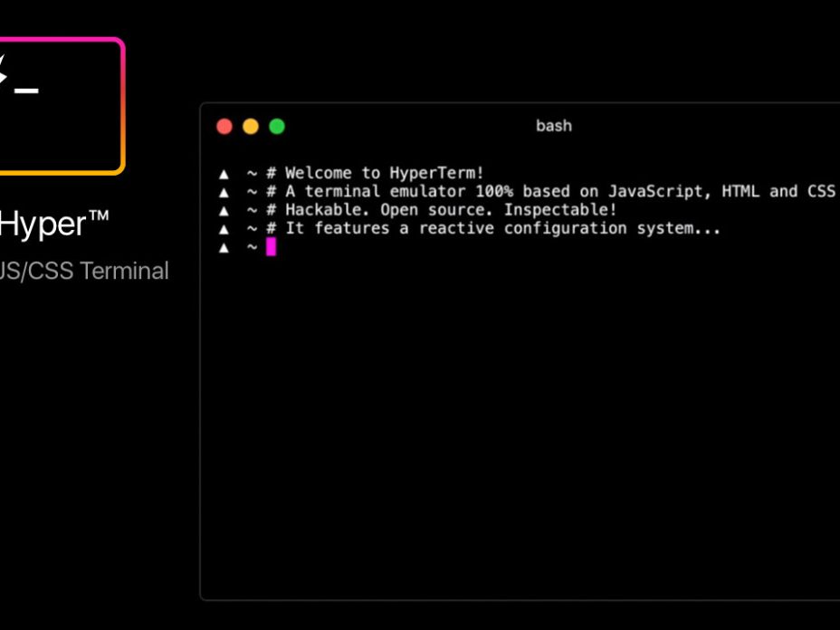Click the red close window button

coord(224,127)
